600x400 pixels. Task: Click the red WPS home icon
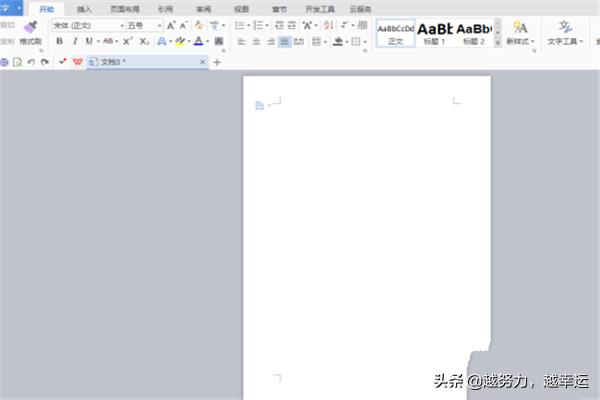77,62
